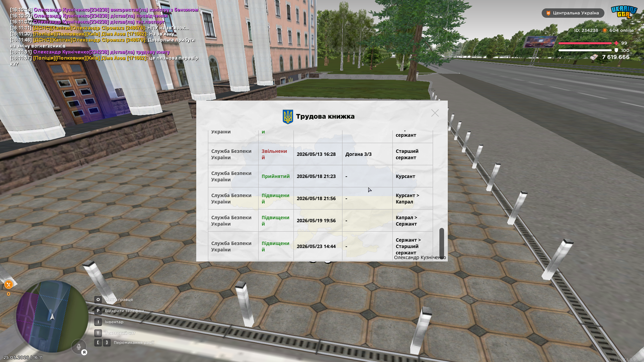
Task: Click the Відкрити телефон hint label
Action: (124, 311)
